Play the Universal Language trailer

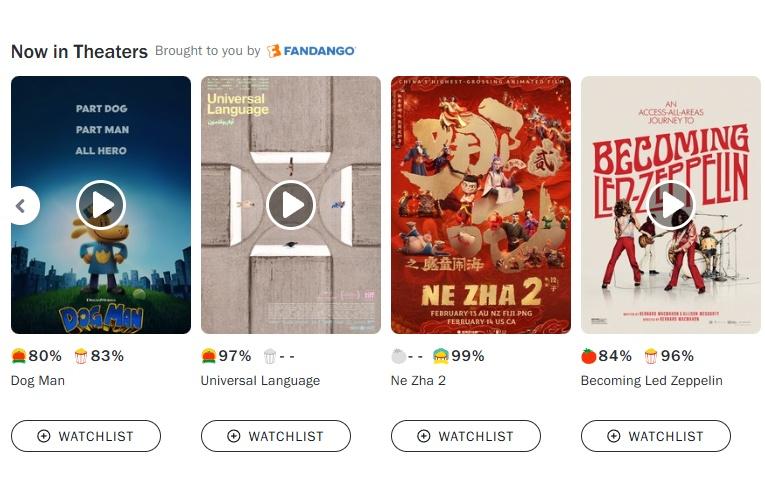click(x=291, y=205)
